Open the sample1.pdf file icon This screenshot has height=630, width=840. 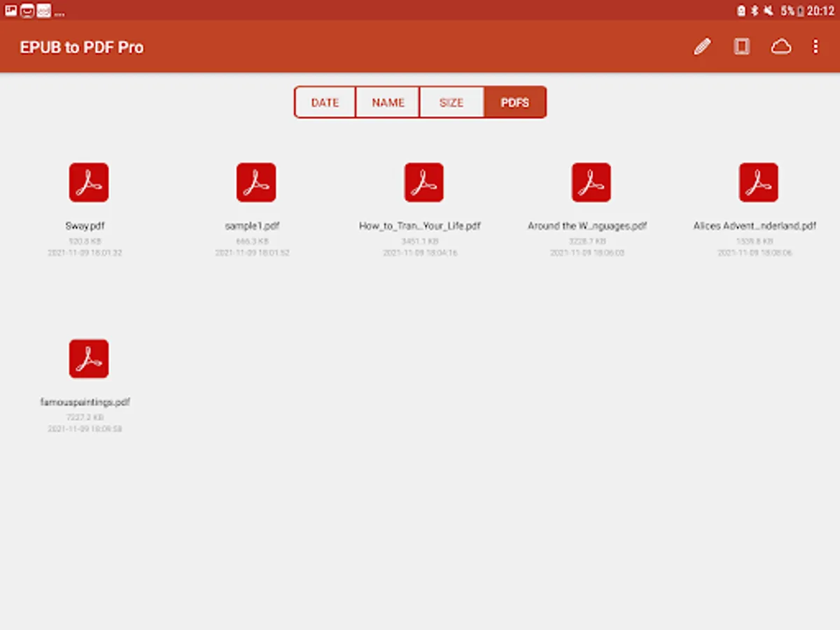256,182
